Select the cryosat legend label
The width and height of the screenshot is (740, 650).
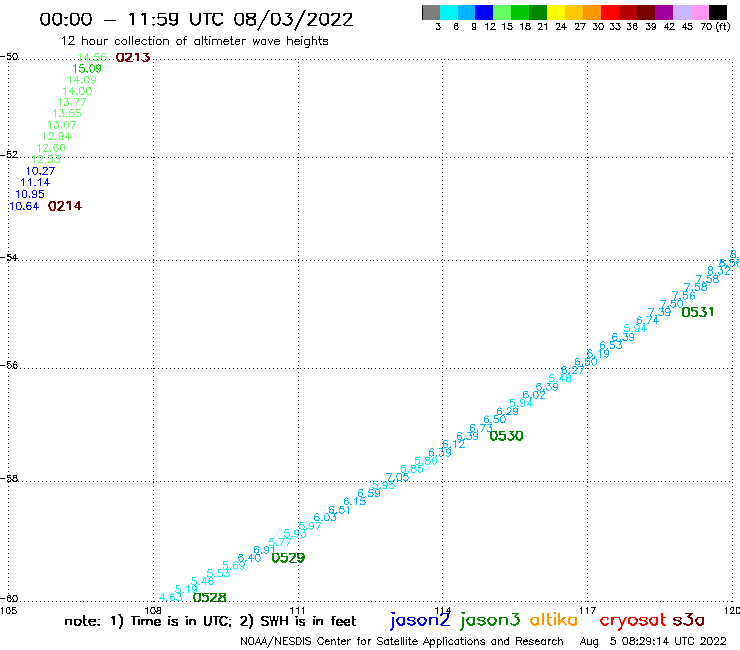pos(633,621)
